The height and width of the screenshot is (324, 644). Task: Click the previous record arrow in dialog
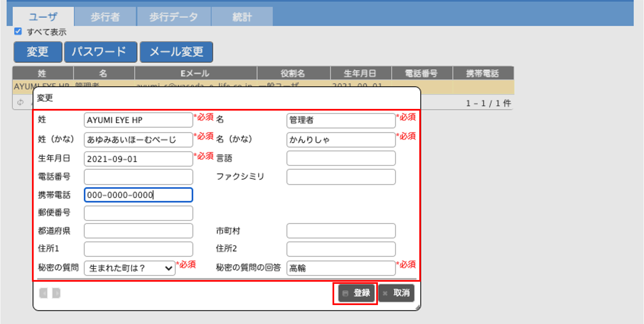pos(44,293)
